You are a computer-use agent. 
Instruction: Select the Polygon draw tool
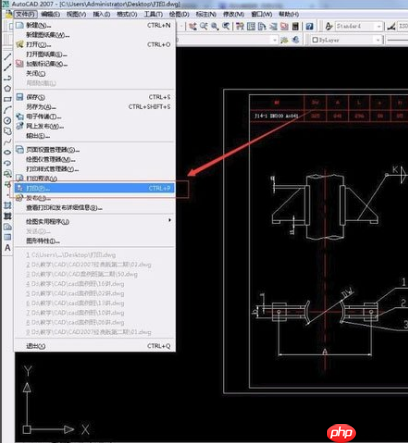pyautogui.click(x=7, y=89)
